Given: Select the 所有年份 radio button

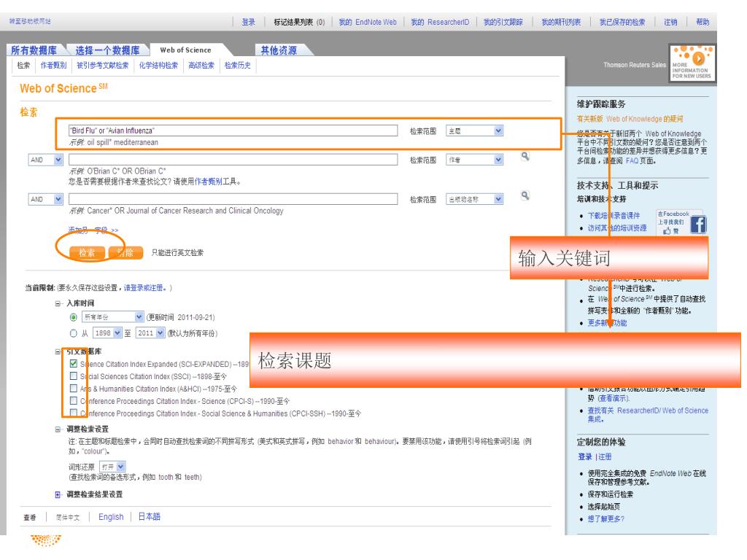Looking at the screenshot, I should click(74, 317).
